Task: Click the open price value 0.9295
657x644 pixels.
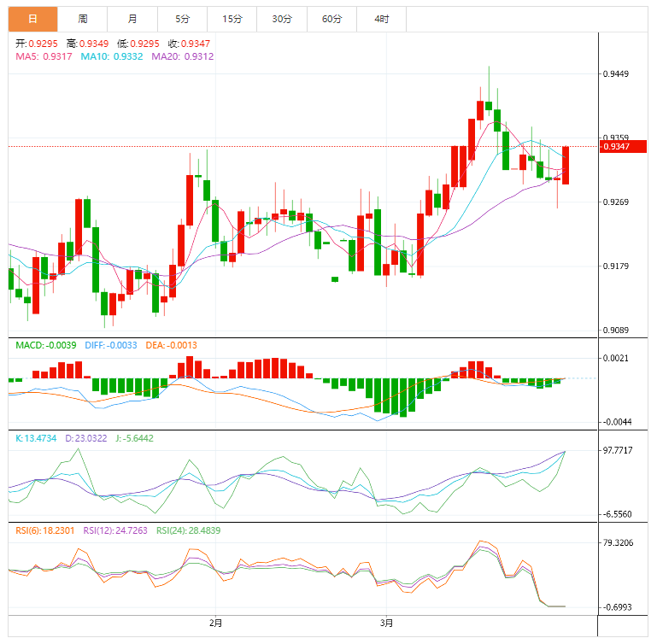Action: pos(44,44)
